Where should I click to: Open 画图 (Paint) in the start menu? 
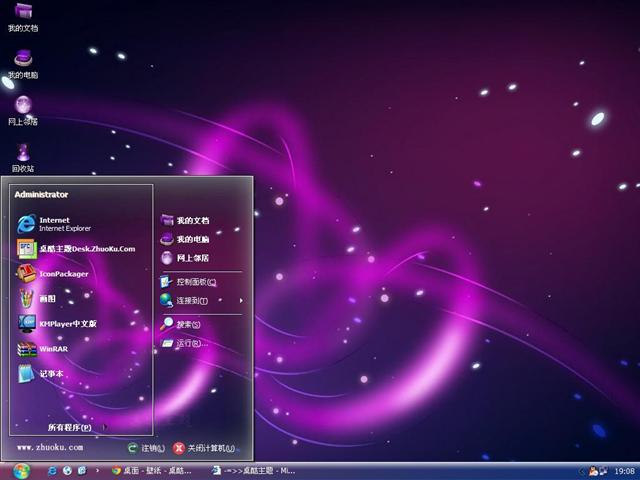[x=47, y=298]
